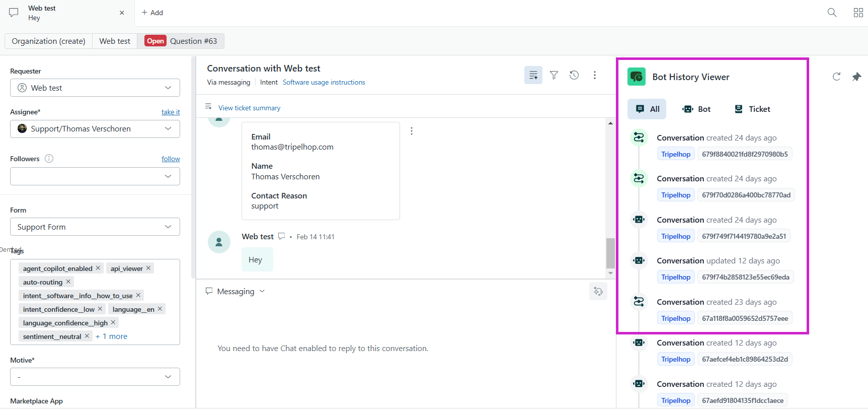Click routing icon for conversation 679f8840021fd8f2970980b5
Viewport: 868px width, 411px height.
pos(639,138)
